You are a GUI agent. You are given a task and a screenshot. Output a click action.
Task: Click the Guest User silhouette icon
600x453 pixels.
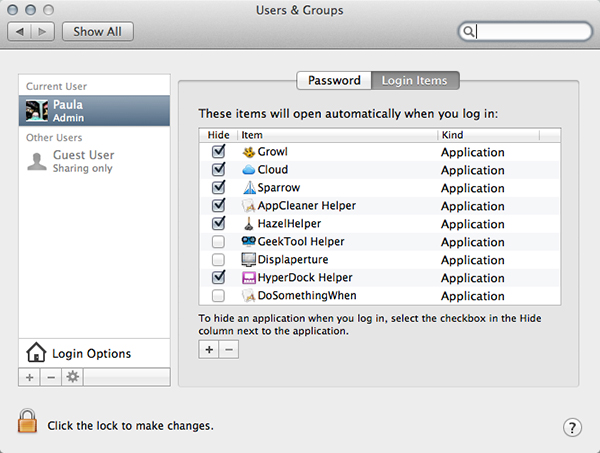point(37,161)
